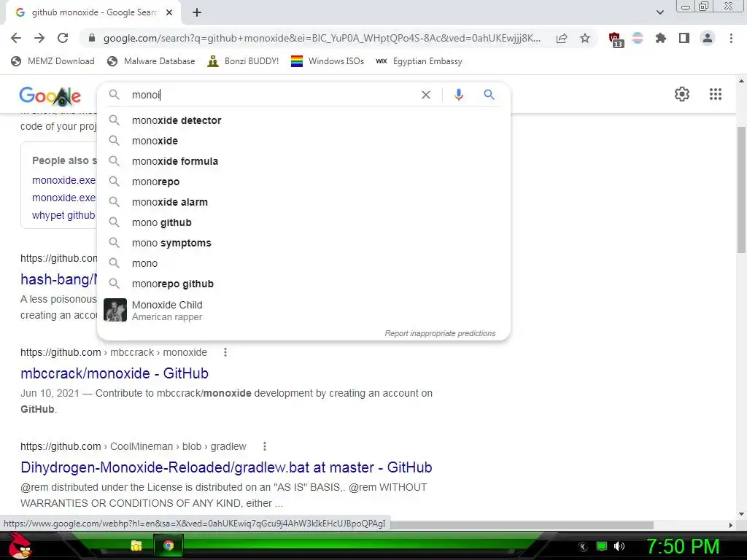Open the Windows ISOs bookmark
Viewport: 747px width, 560px height.
coord(328,61)
